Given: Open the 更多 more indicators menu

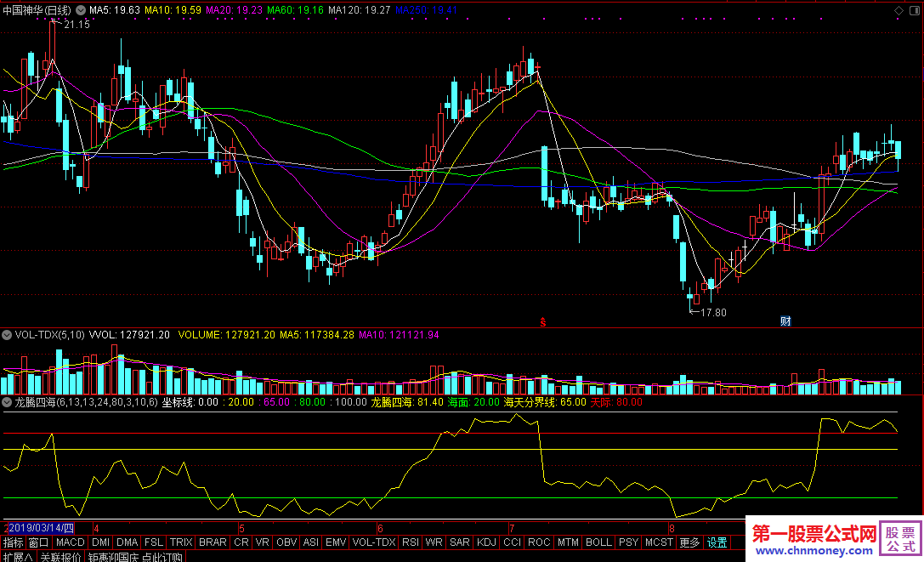Looking at the screenshot, I should [689, 542].
